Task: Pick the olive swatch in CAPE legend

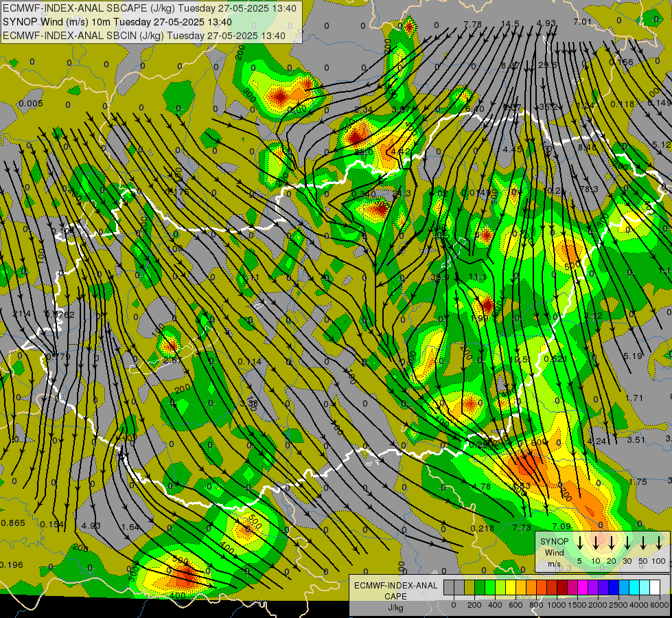Action: [470, 588]
